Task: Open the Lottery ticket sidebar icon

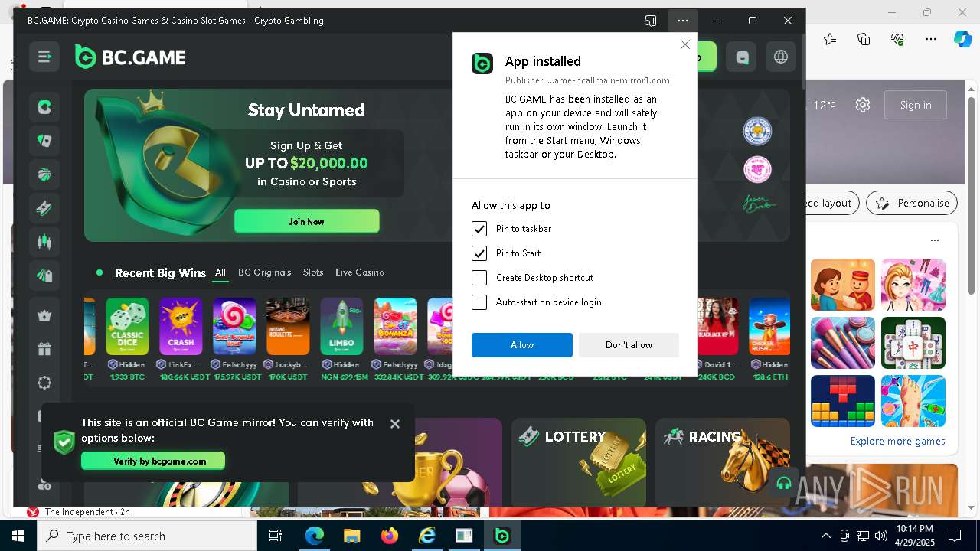Action: coord(44,208)
